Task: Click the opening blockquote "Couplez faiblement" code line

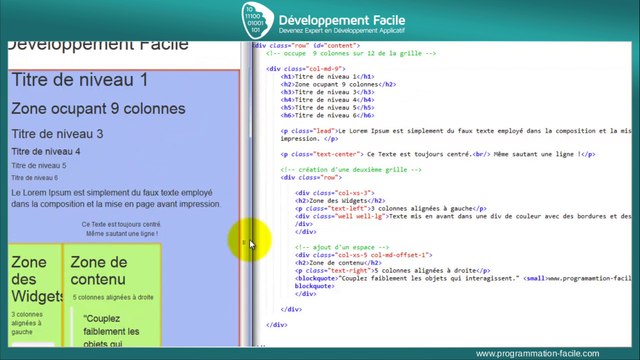Action: pyautogui.click(x=463, y=278)
